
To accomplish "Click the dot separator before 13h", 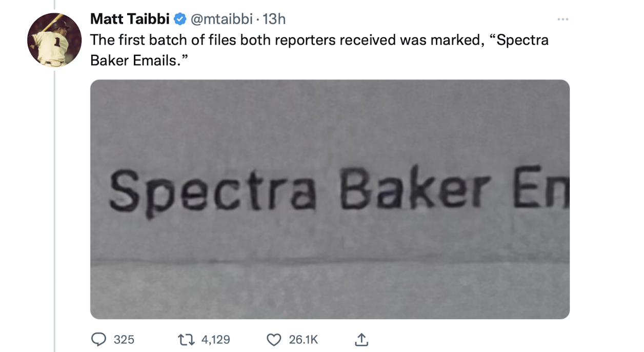I will 258,20.
